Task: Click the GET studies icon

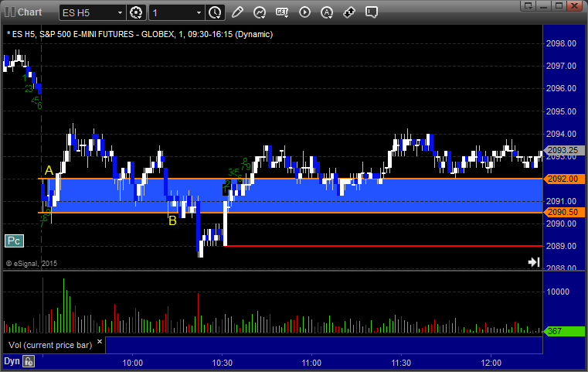Action: tap(282, 12)
